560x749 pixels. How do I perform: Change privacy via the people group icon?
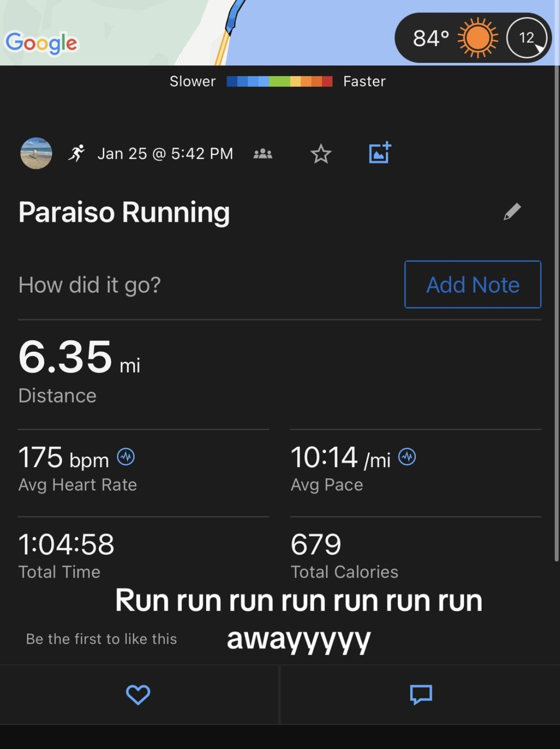(263, 154)
